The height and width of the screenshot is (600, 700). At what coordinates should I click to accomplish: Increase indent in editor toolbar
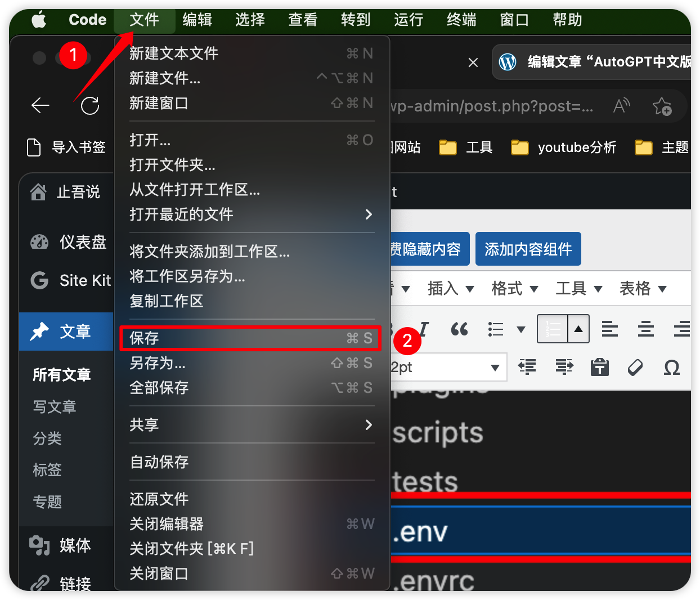click(x=564, y=367)
